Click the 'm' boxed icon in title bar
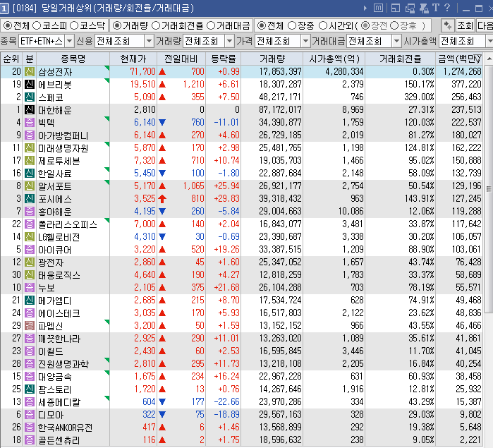This screenshot has width=493, height=448. pyautogui.click(x=378, y=8)
